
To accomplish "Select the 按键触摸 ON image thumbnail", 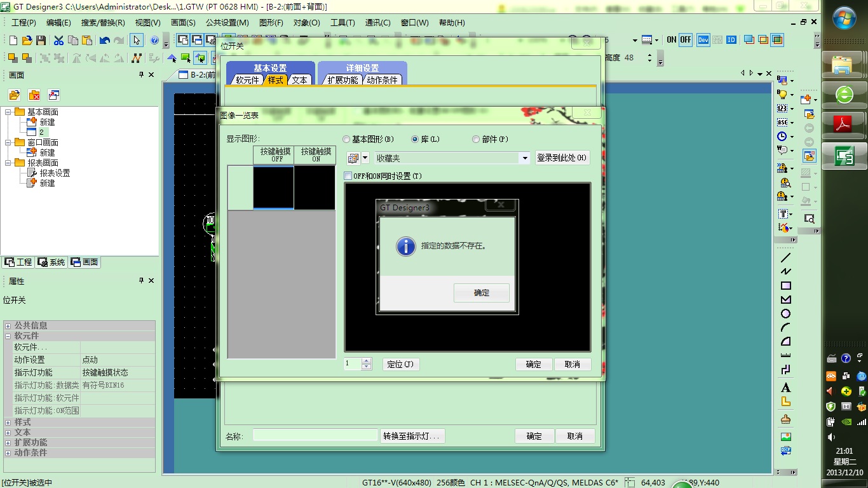I will tap(315, 187).
